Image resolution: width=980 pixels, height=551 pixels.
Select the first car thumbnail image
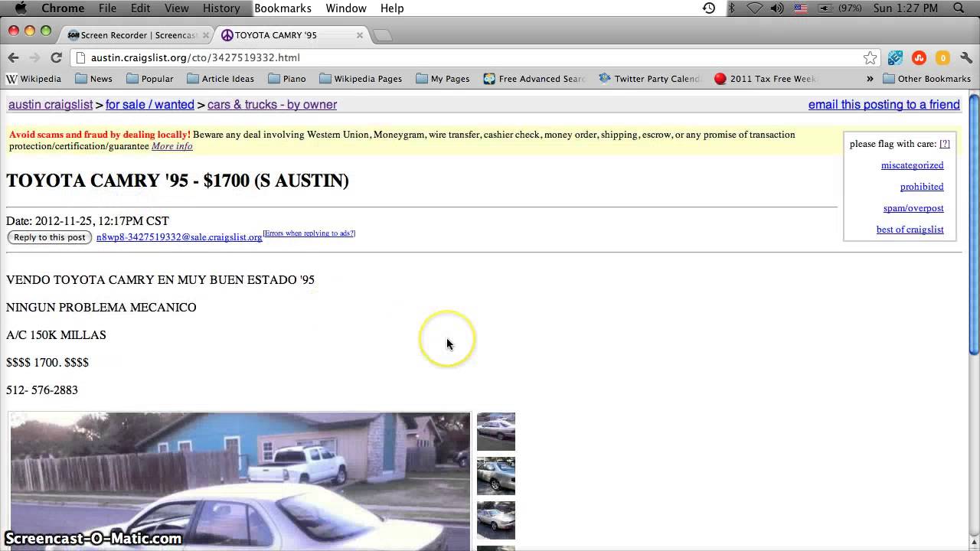[x=496, y=432]
